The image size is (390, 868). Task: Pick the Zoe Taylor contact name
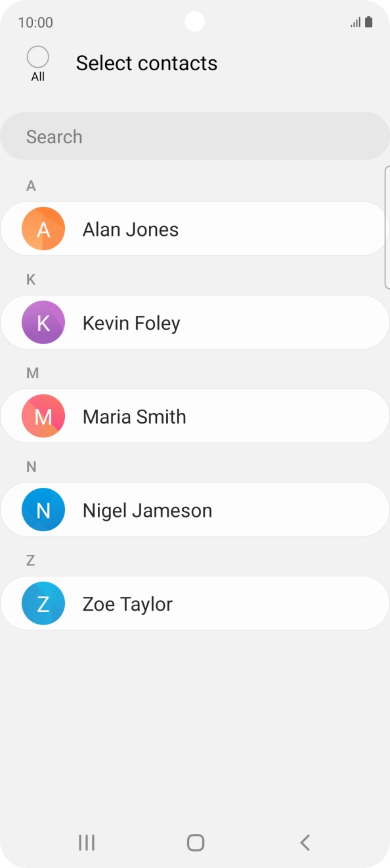click(x=128, y=605)
